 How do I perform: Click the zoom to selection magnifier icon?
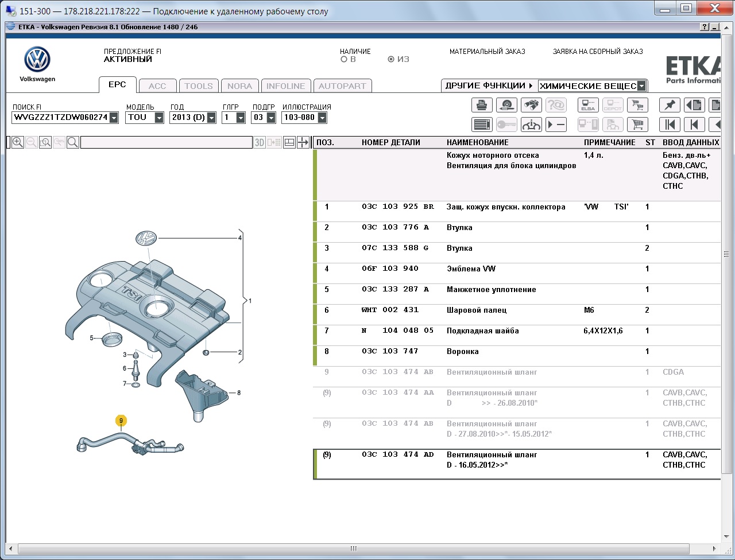(x=45, y=142)
